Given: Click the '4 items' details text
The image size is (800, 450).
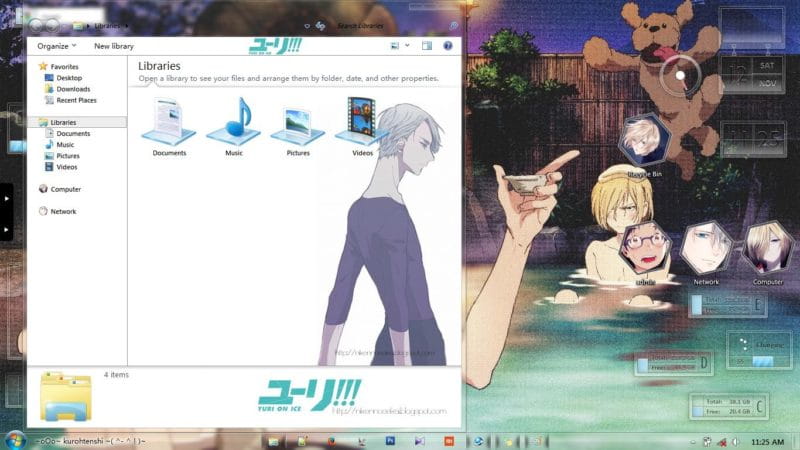Looking at the screenshot, I should tap(116, 374).
